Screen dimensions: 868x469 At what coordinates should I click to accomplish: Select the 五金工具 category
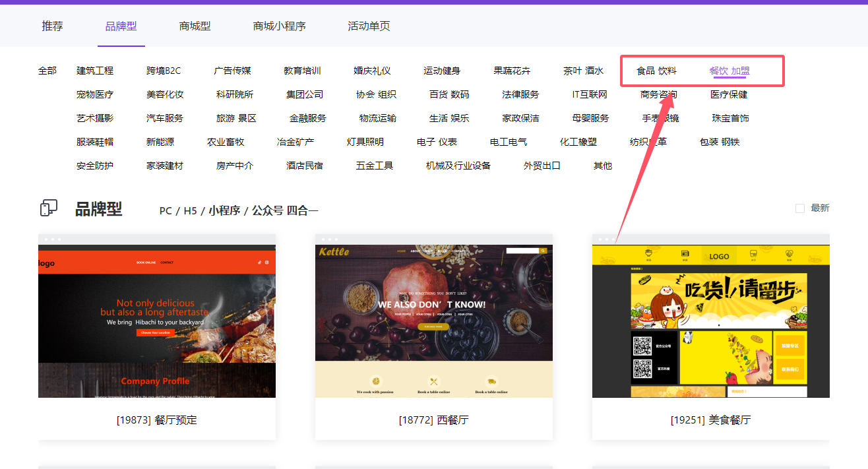click(x=375, y=166)
